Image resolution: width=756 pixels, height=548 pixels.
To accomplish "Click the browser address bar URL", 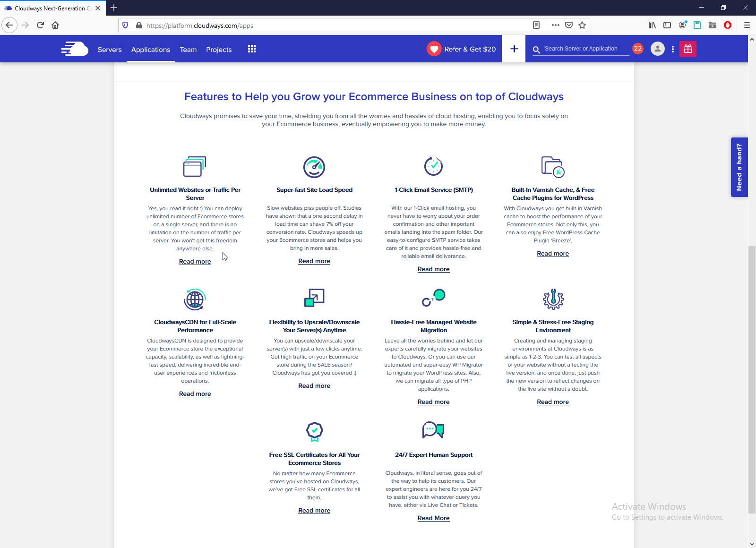I will (x=200, y=26).
